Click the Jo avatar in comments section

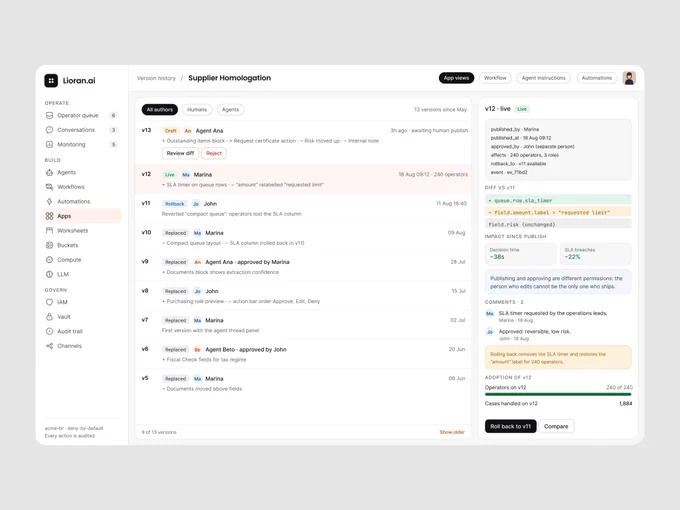tap(490, 332)
